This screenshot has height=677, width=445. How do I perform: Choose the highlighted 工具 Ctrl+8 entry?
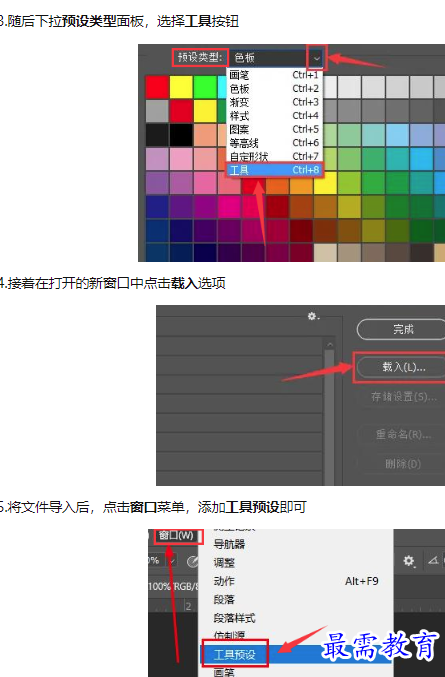[274, 170]
